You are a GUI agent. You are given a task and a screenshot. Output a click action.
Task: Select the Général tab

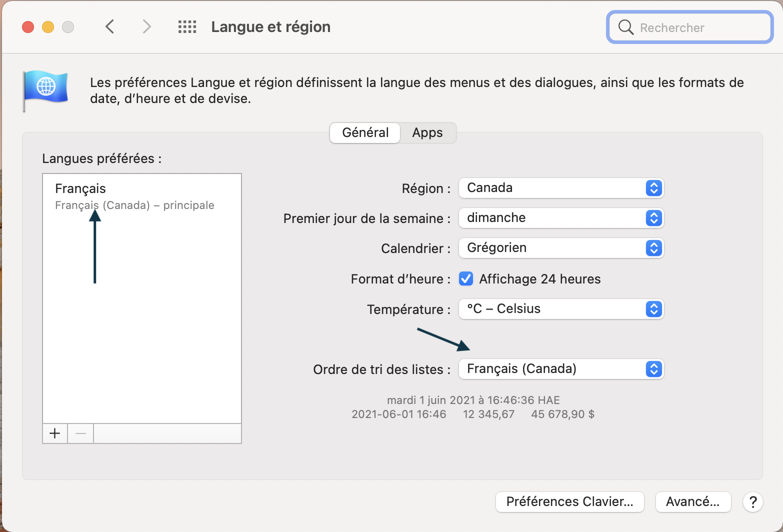pos(365,133)
